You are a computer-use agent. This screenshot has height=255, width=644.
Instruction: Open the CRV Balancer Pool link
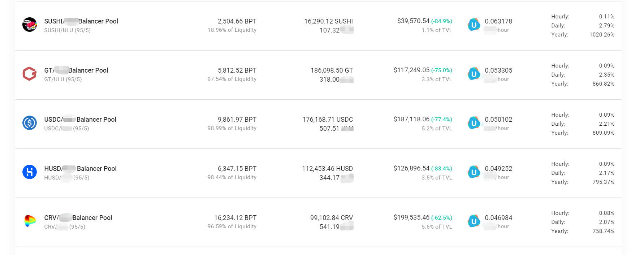(78, 218)
